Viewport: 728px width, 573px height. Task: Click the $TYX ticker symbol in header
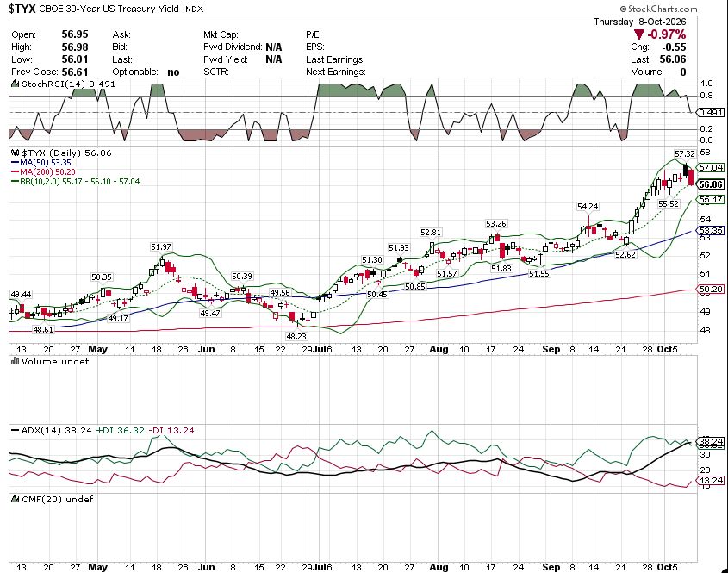[22, 9]
